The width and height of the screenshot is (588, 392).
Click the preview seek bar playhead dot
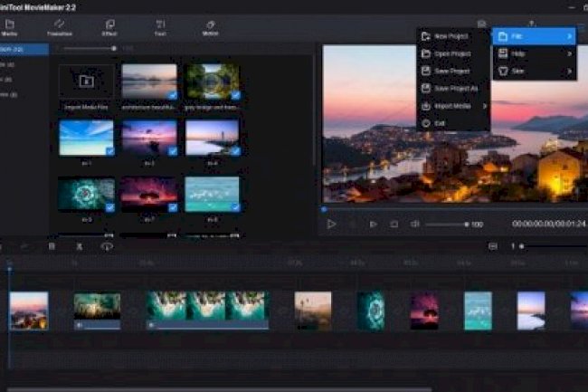click(325, 209)
